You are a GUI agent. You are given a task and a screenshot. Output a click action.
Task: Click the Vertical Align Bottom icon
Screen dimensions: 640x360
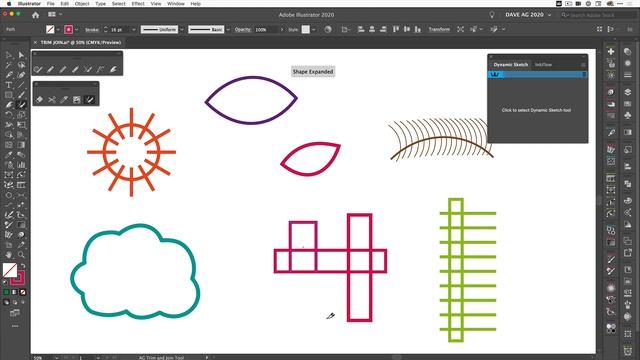coord(418,29)
